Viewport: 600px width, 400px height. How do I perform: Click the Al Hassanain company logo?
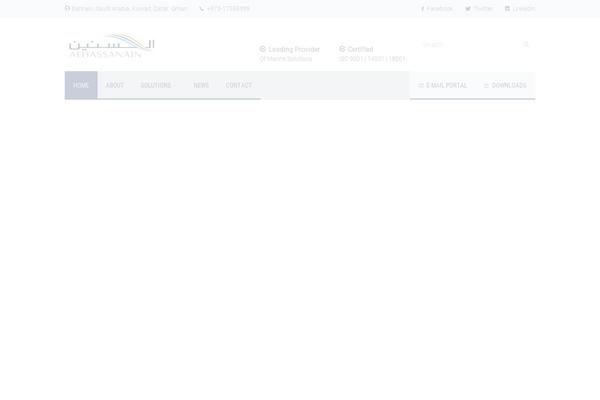pos(111,46)
